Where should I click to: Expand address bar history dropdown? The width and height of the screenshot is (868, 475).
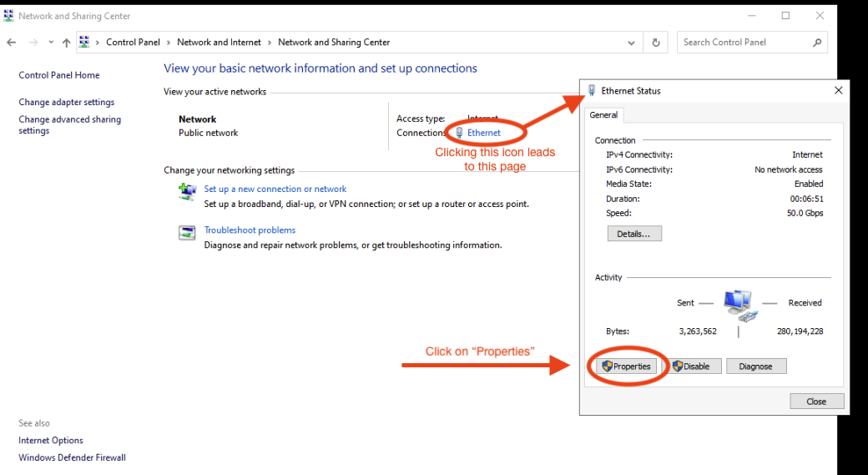click(x=631, y=43)
